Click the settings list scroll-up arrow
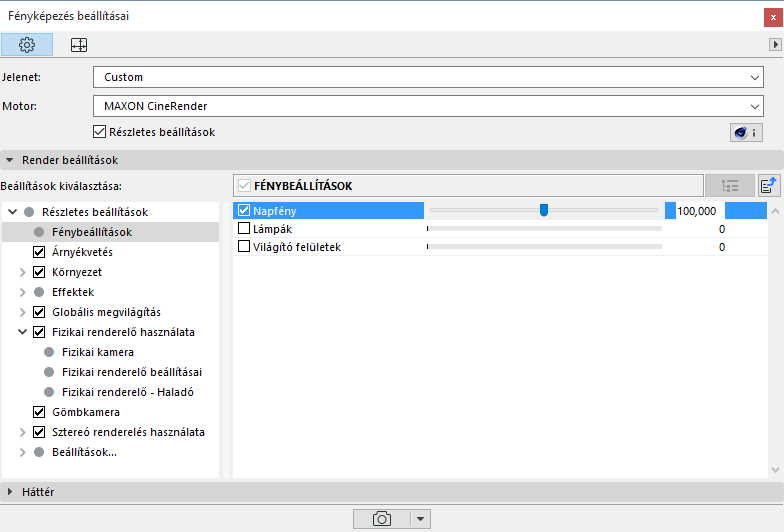 click(x=775, y=211)
